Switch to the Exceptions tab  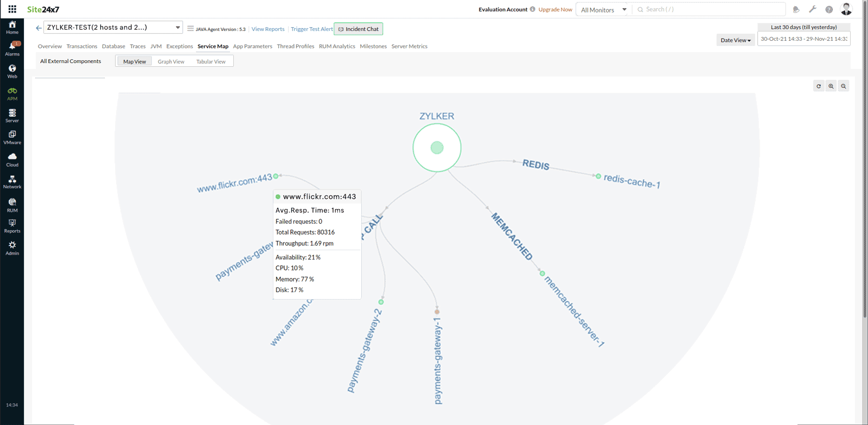(x=180, y=46)
